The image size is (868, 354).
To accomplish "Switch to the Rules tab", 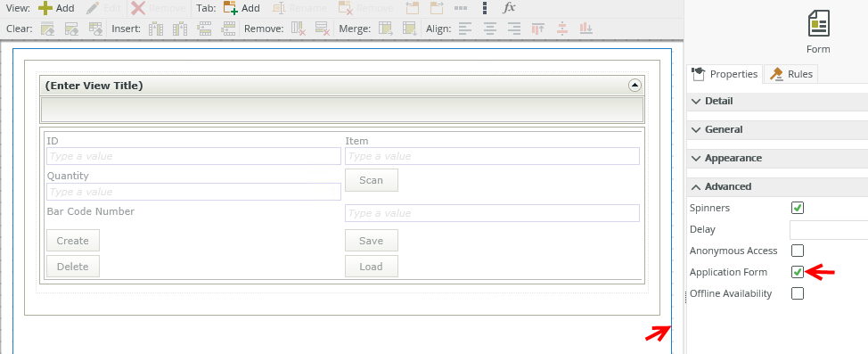I will click(x=791, y=74).
